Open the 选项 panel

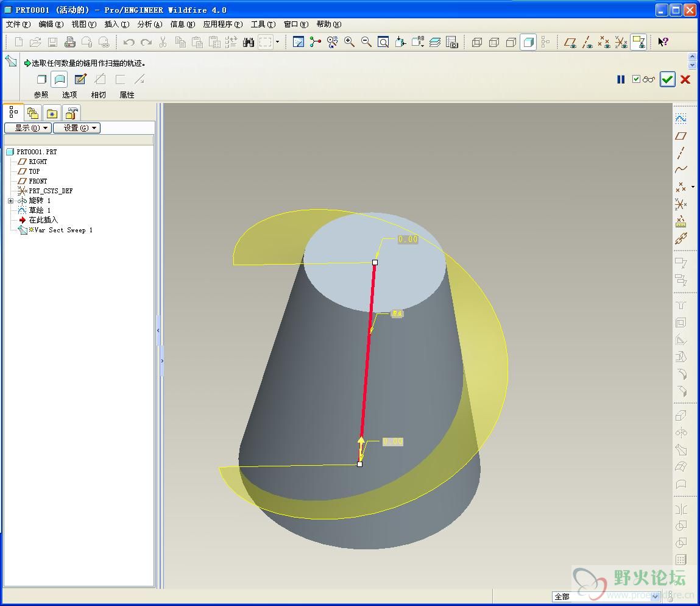click(x=69, y=94)
